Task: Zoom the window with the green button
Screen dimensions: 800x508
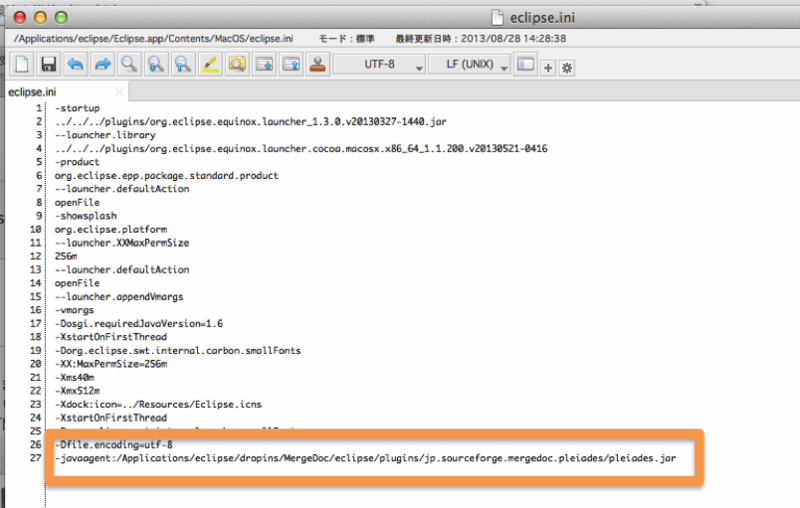Action: pos(61,18)
